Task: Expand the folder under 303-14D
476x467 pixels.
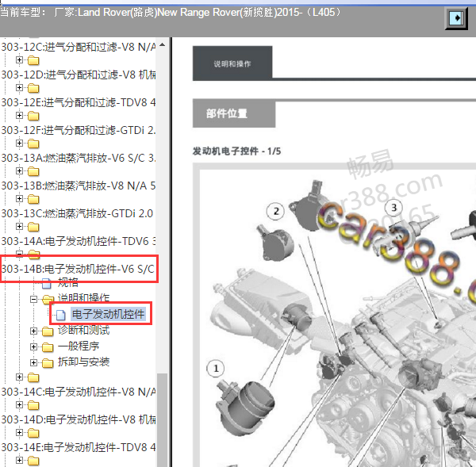Action: [x=19, y=432]
